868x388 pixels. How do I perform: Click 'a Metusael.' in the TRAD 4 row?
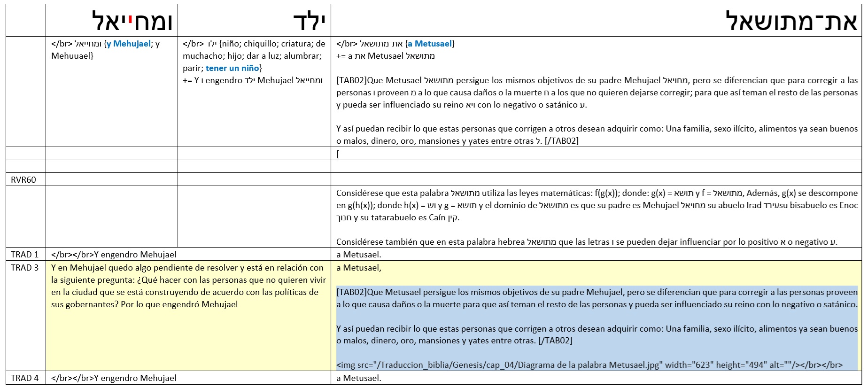tap(359, 378)
